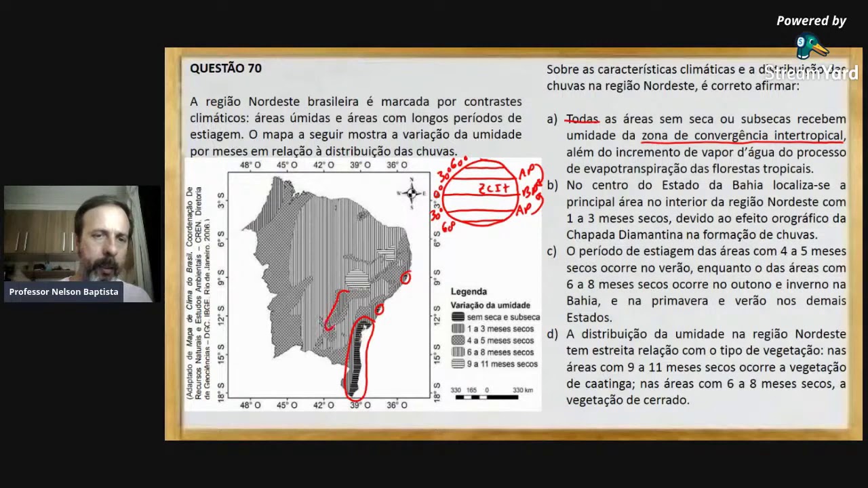Image resolution: width=868 pixels, height=488 pixels.
Task: Click the '48° O' label above the map
Action: point(250,165)
